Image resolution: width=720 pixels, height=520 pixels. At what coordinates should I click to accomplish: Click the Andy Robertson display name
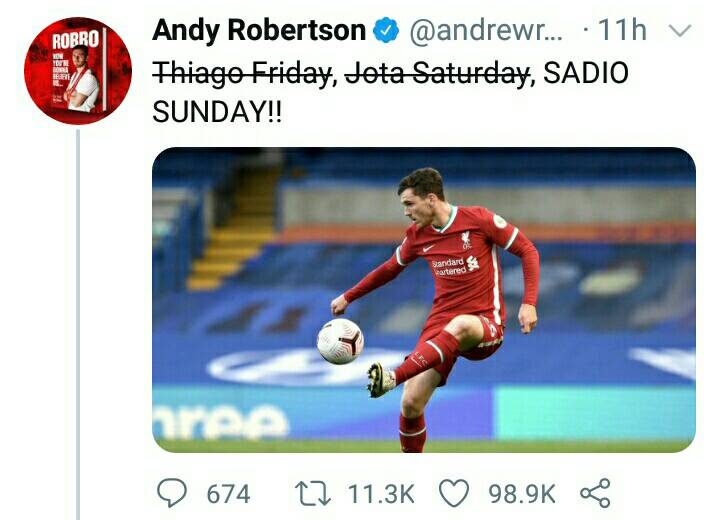pyautogui.click(x=259, y=30)
